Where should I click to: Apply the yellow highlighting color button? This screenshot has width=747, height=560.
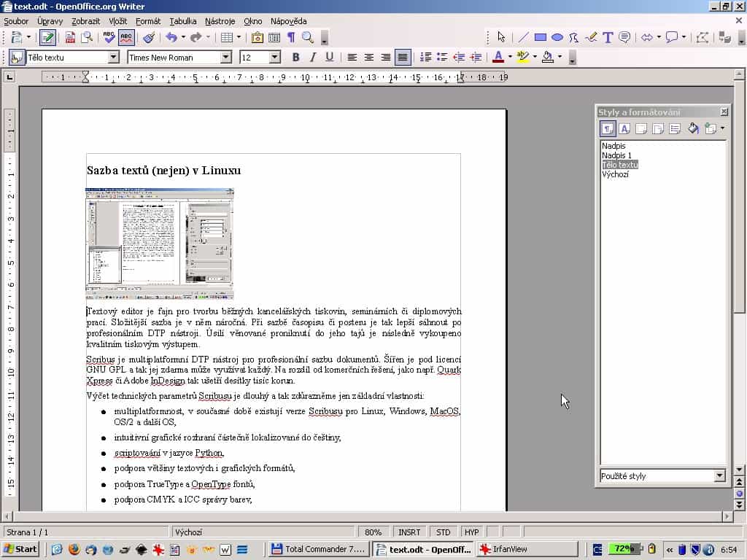coord(522,58)
